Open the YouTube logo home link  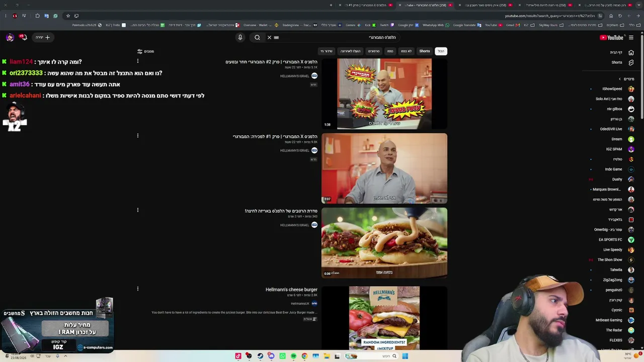[612, 37]
